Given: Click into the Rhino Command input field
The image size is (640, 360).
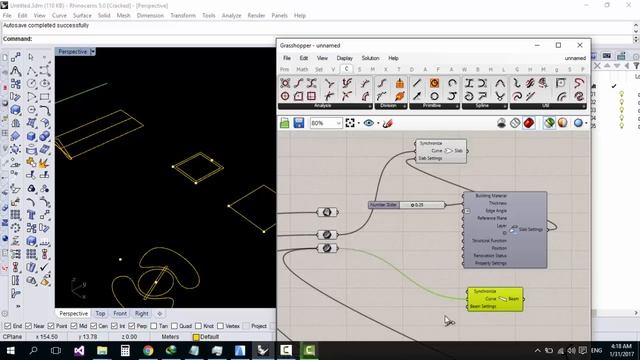Looking at the screenshot, I should coord(317,39).
